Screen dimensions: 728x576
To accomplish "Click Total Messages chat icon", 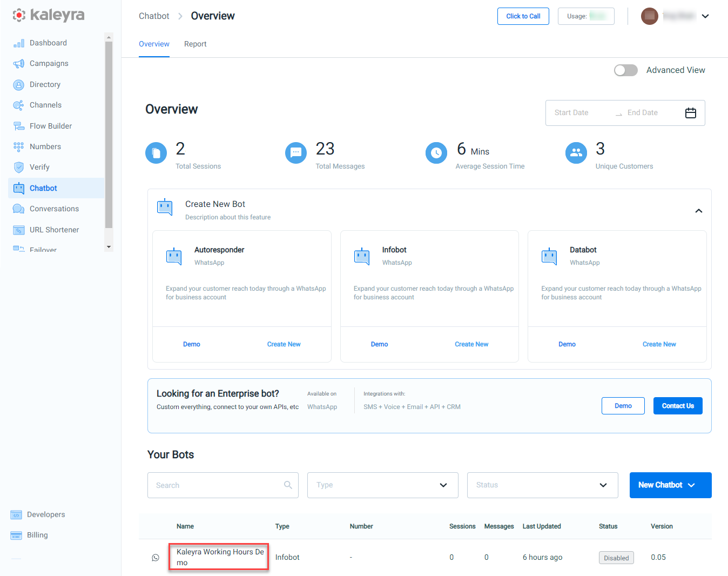I will pos(296,153).
